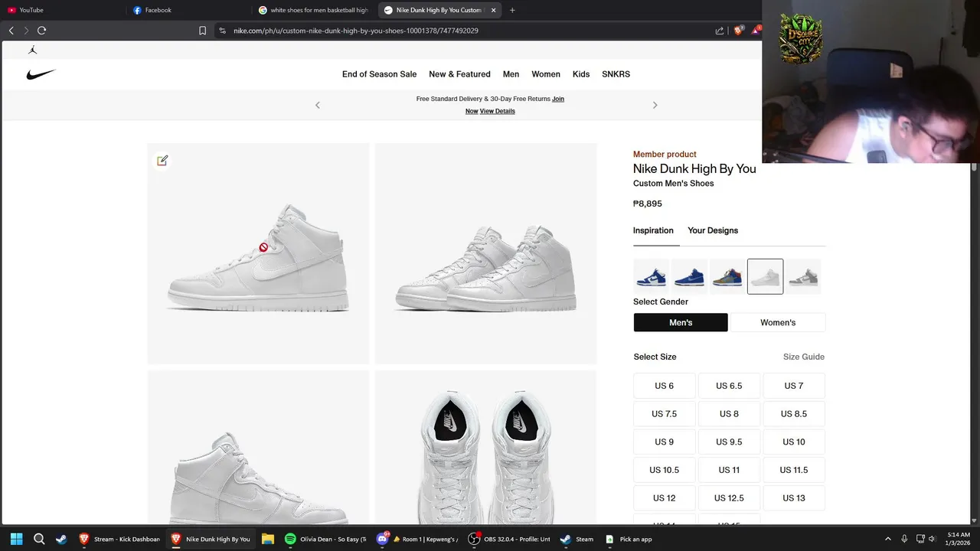Click the Jordan Jumpman logo
The image size is (980, 551).
[32, 50]
